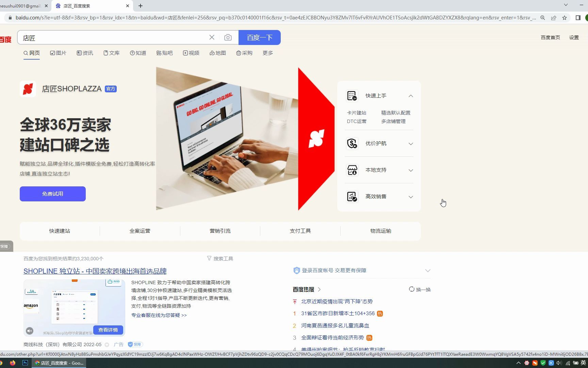Screen dimensions: 588x368
Task: Open the tab search dropdown arrow
Action: coord(566,5)
